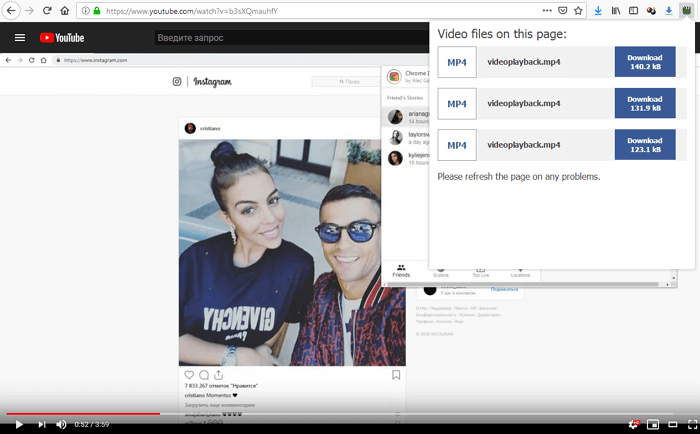Skip to next video

click(41, 425)
